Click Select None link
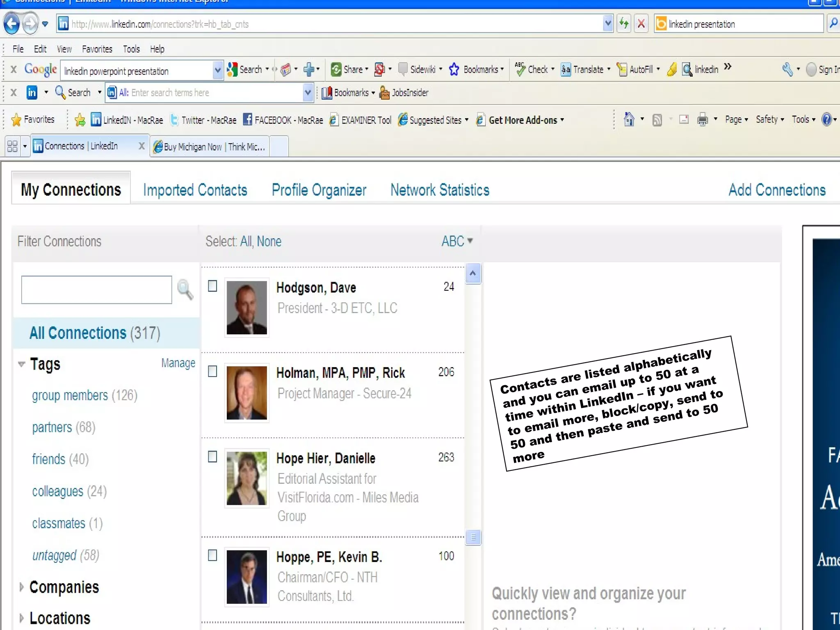Screen dimensions: 840x630 tap(269, 241)
